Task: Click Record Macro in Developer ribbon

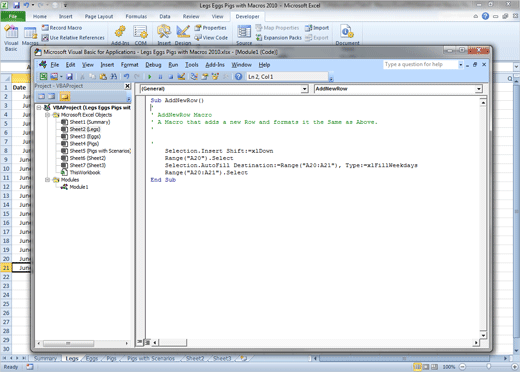Action: click(62, 28)
